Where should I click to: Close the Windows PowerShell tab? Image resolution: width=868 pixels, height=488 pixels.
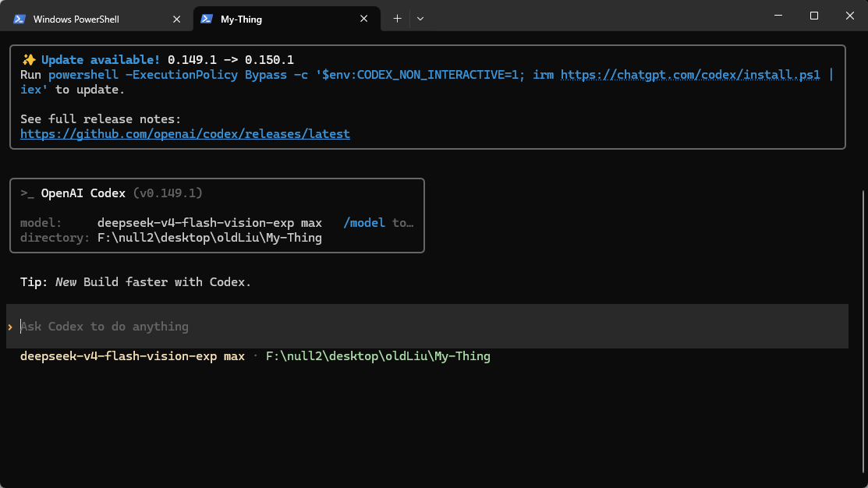point(176,19)
